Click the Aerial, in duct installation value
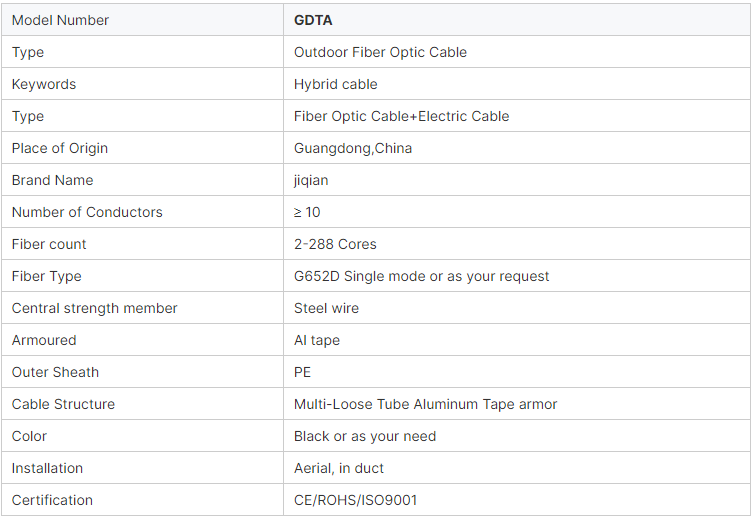This screenshot has width=755, height=518. [x=339, y=468]
